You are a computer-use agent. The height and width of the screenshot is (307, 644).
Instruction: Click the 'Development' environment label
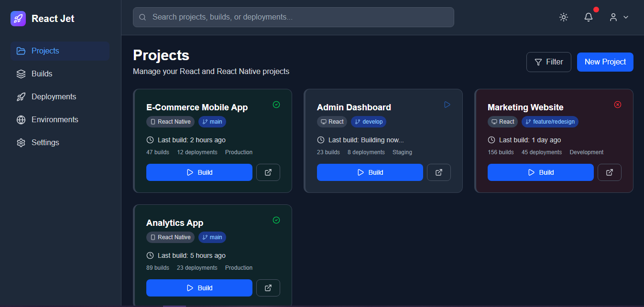[587, 152]
